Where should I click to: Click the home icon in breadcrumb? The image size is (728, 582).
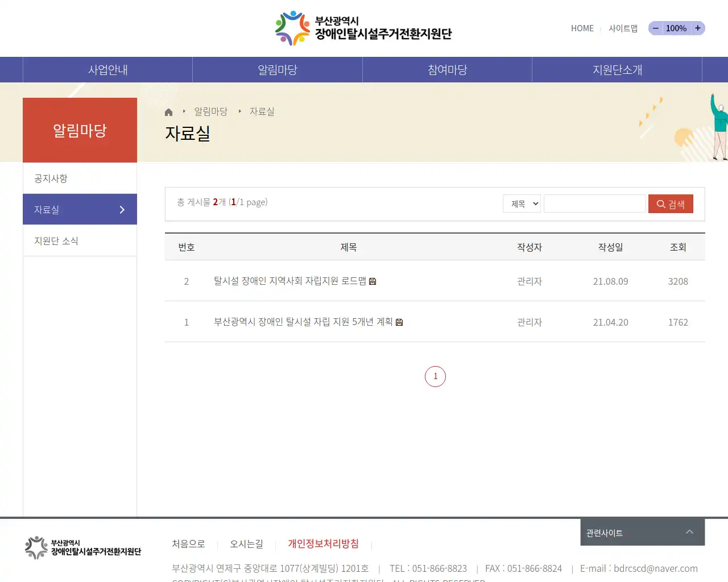[x=168, y=112]
